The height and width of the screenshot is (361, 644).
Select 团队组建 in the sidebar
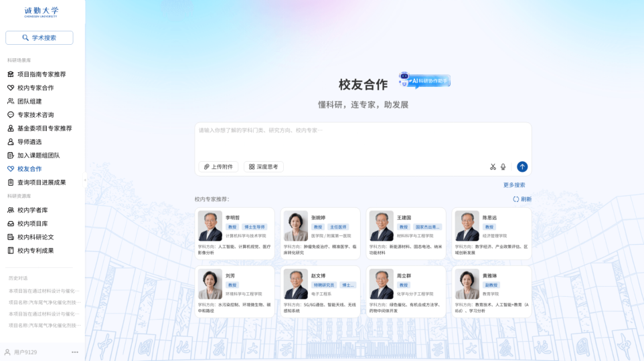coord(29,102)
